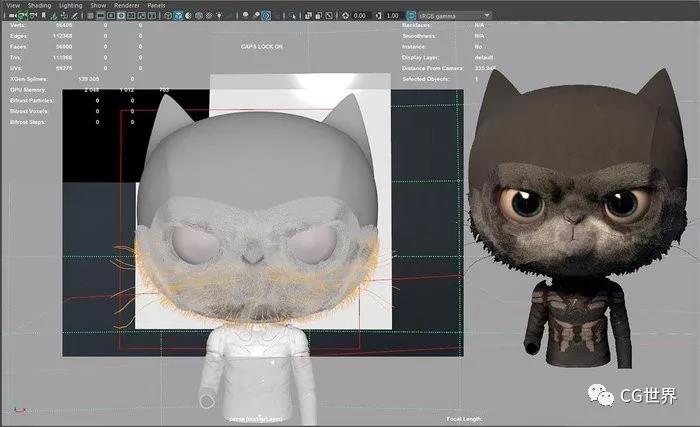Toggle 2D Pan/Zoom icon
This screenshot has height=427, width=700.
tap(64, 16)
